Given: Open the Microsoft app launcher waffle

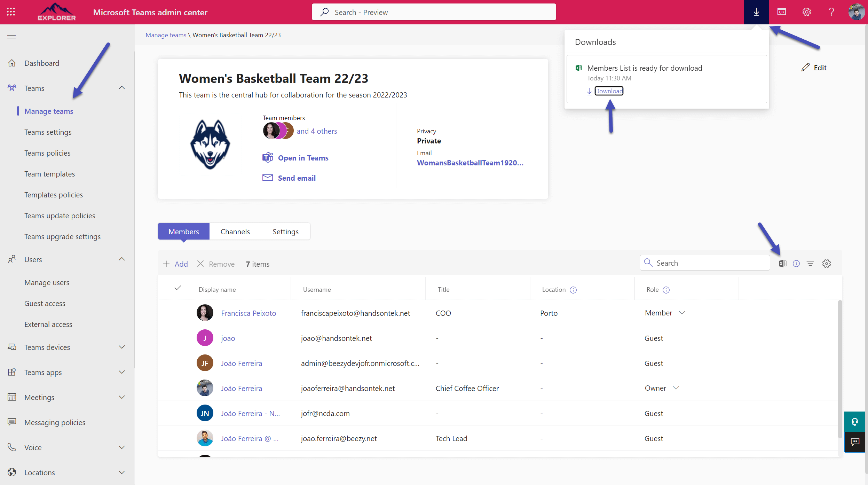Looking at the screenshot, I should tap(10, 12).
